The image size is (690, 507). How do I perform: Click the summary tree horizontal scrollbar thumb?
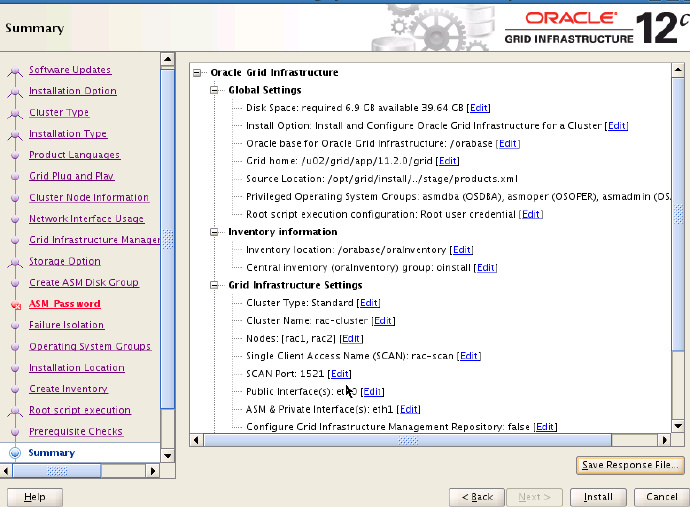tap(407, 440)
